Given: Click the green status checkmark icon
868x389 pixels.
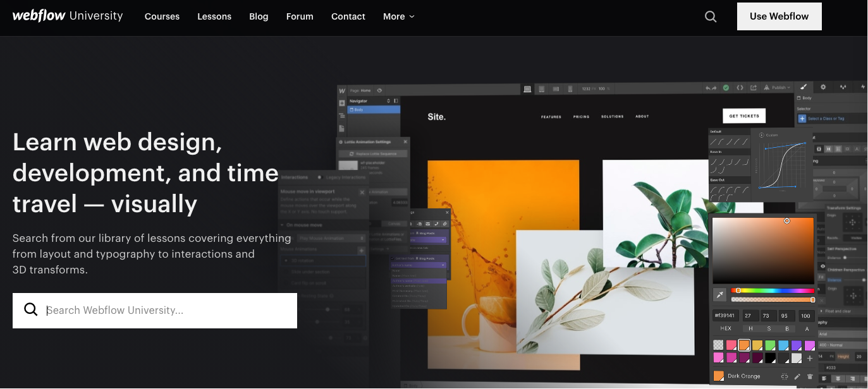Looking at the screenshot, I should [726, 88].
